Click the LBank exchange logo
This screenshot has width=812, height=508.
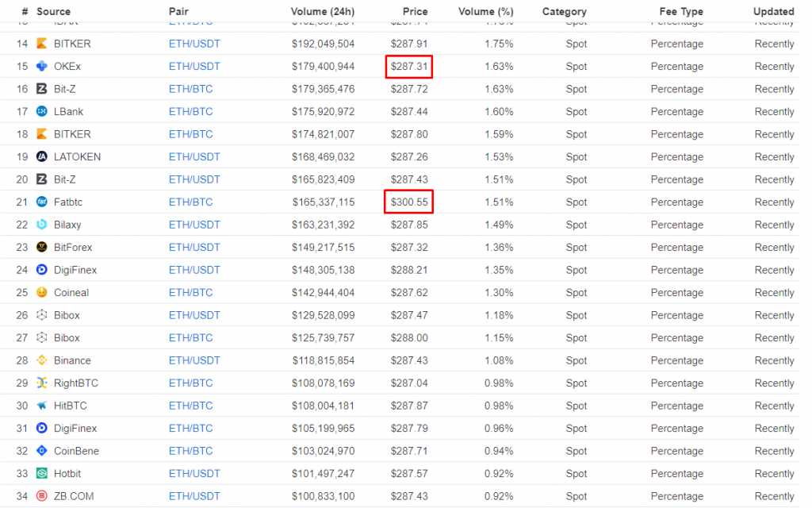click(42, 111)
